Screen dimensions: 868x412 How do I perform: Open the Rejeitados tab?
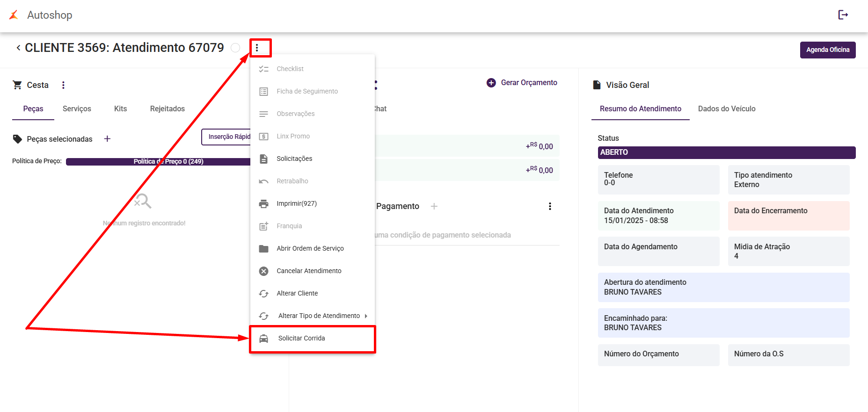pos(167,108)
